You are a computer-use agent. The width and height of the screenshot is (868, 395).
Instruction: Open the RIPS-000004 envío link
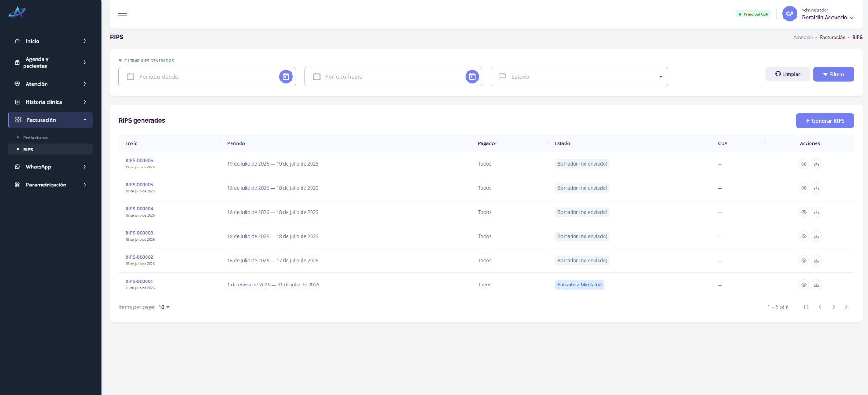139,209
